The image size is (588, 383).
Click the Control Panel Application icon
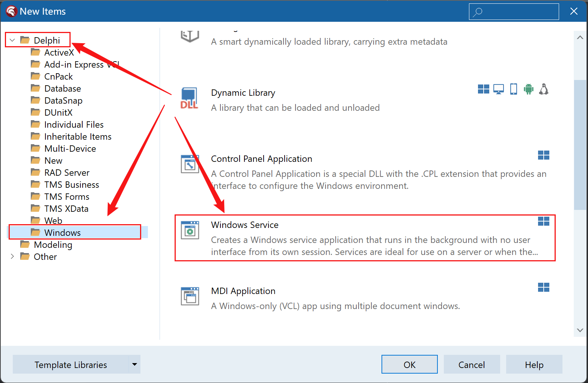click(x=190, y=164)
